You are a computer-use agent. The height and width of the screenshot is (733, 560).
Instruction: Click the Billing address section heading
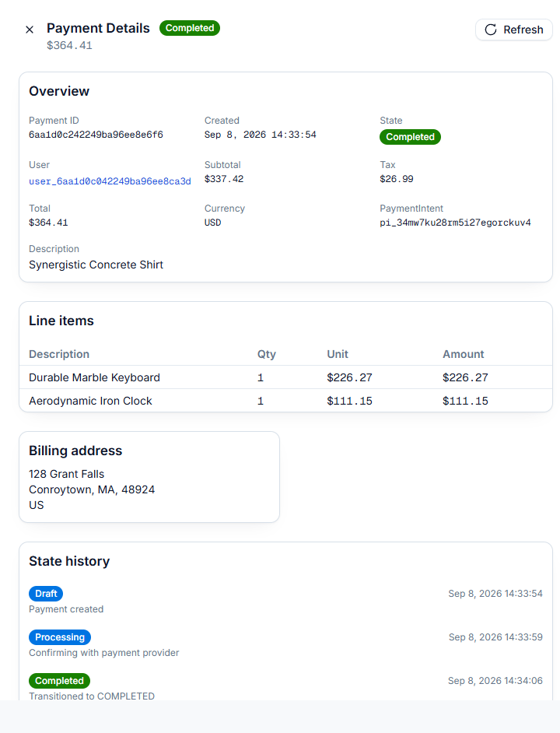(75, 451)
